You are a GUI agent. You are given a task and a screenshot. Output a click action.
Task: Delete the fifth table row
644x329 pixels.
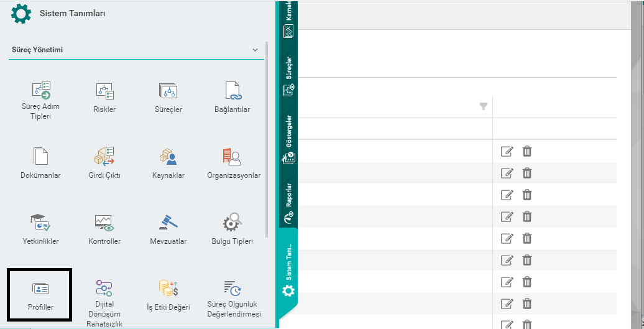[527, 238]
